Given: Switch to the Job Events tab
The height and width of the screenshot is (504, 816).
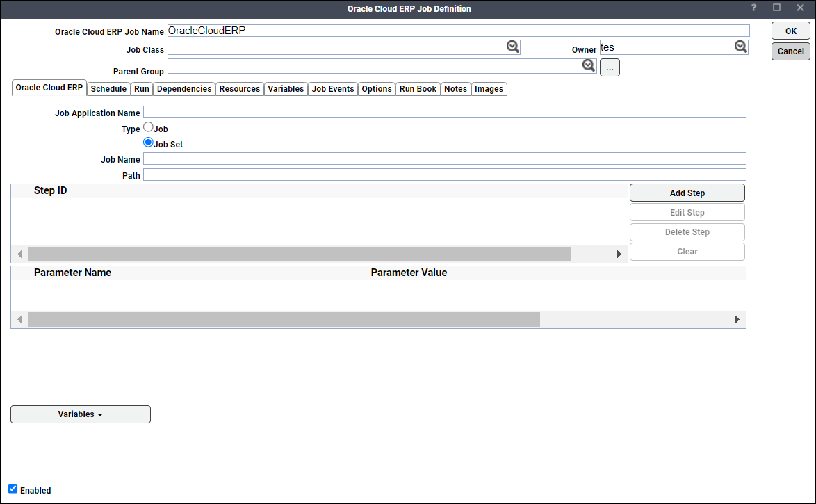Looking at the screenshot, I should point(333,89).
